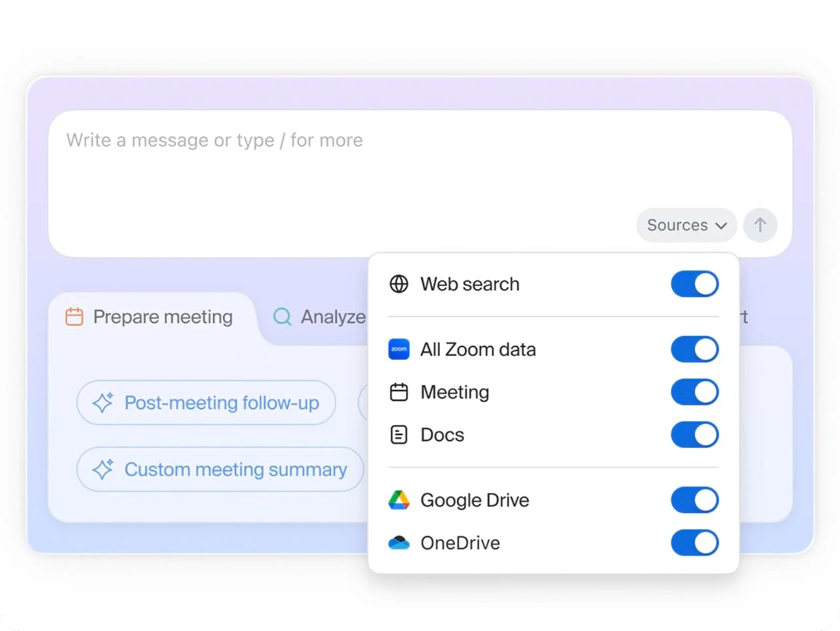Collapse the Sources dropdown

[x=686, y=225]
